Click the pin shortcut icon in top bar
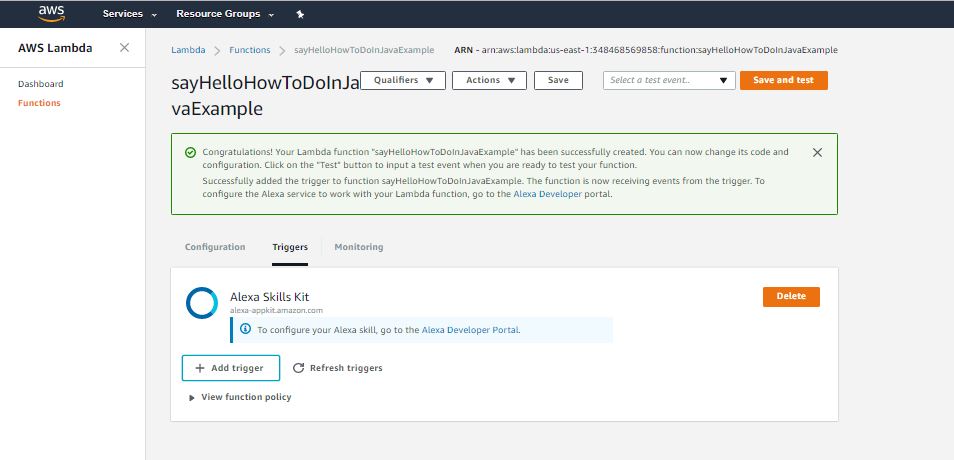954x460 pixels. pyautogui.click(x=300, y=14)
